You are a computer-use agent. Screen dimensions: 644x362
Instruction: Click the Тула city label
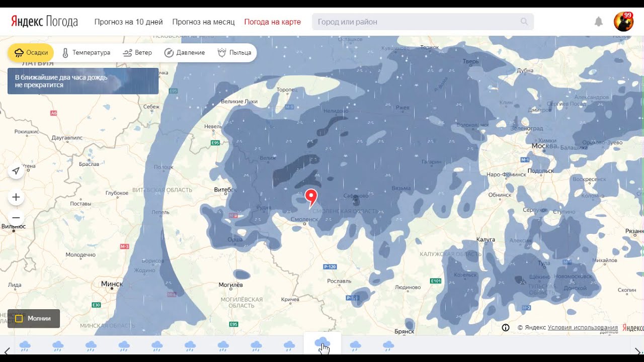544,263
